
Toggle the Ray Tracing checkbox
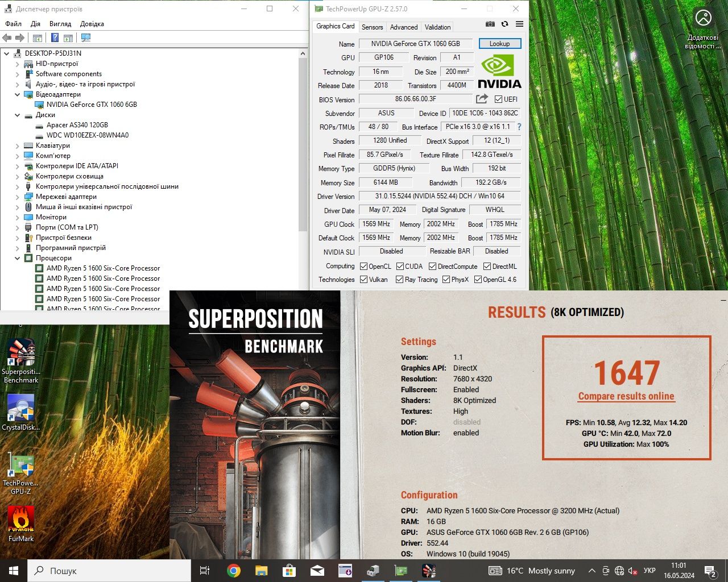point(399,279)
